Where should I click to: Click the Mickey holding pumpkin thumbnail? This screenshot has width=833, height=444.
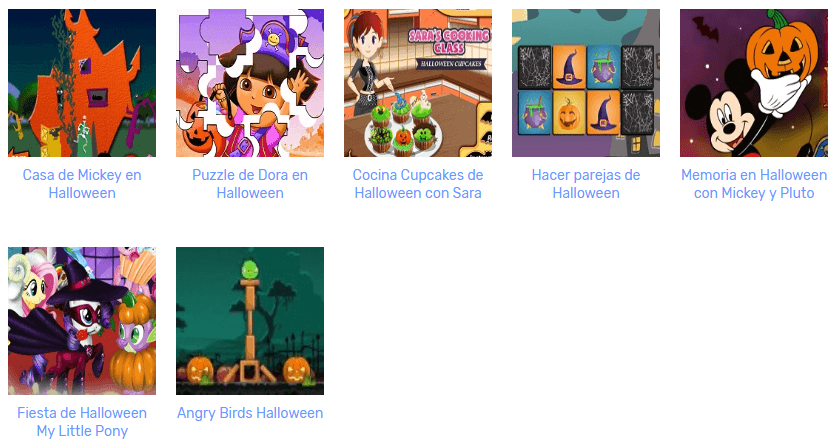(753, 83)
